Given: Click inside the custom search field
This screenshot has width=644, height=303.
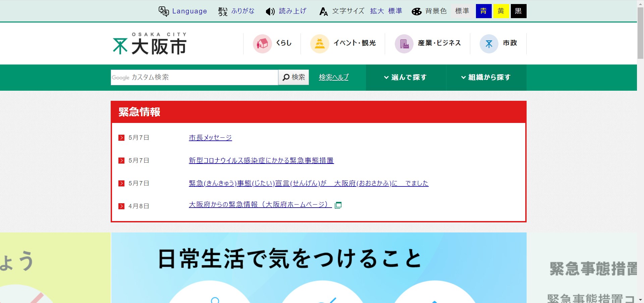Looking at the screenshot, I should [x=195, y=77].
